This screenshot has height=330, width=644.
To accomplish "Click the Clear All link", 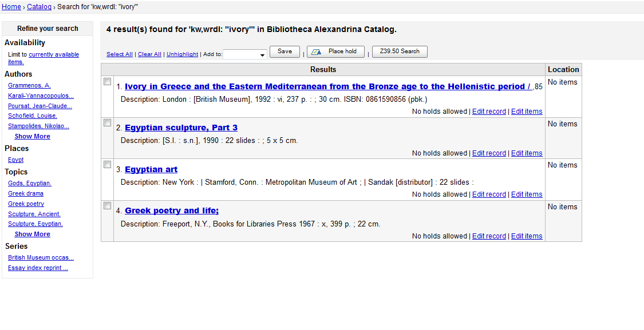I will click(149, 54).
